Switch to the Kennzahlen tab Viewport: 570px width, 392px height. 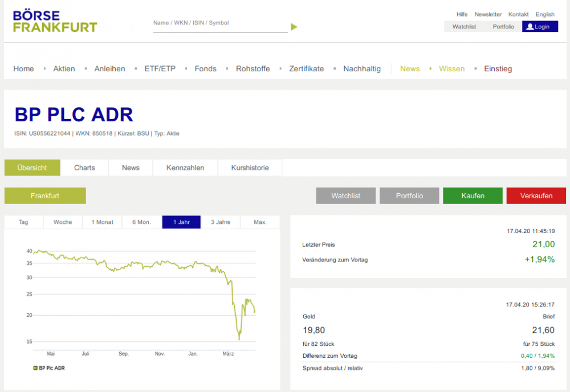pos(185,168)
